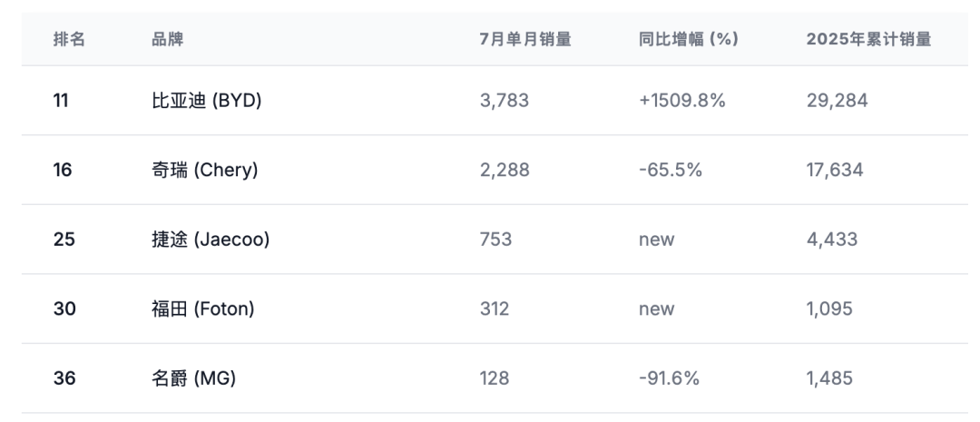Click rank number 16
Screen dimensions: 980x422
tap(64, 170)
